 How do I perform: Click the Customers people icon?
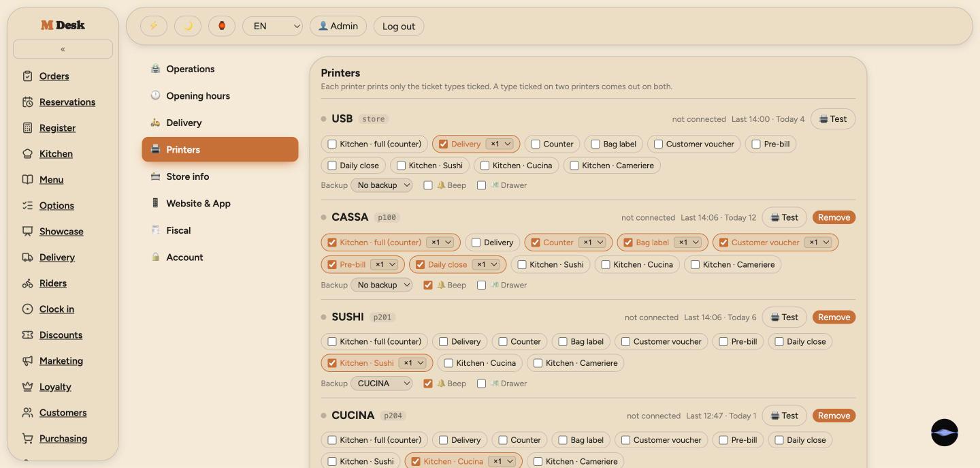coord(27,413)
